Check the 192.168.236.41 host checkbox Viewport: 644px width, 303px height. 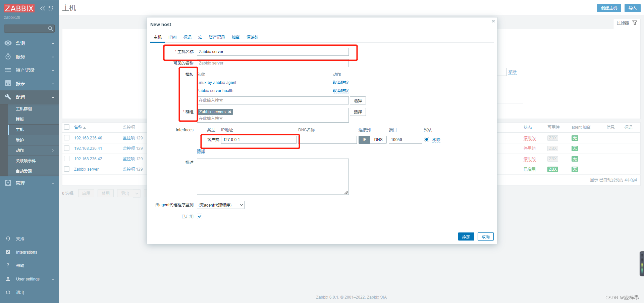coord(67,148)
